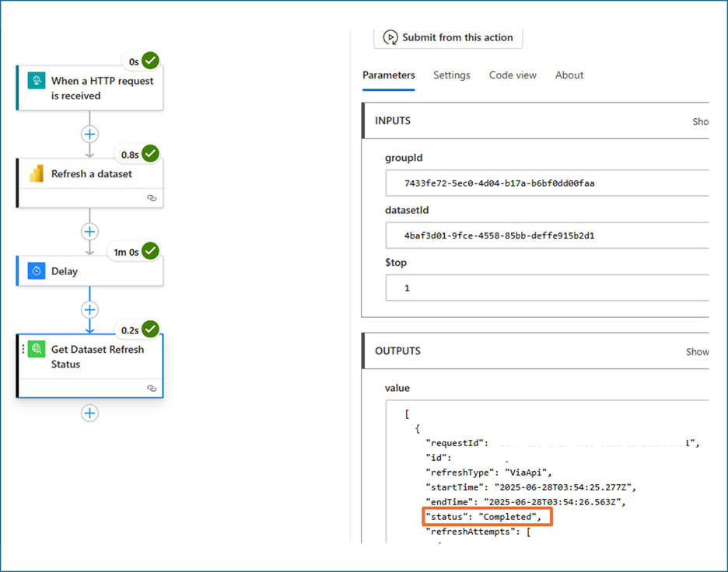The width and height of the screenshot is (728, 572).
Task: Click the green success checkmark on Delay
Action: [150, 251]
